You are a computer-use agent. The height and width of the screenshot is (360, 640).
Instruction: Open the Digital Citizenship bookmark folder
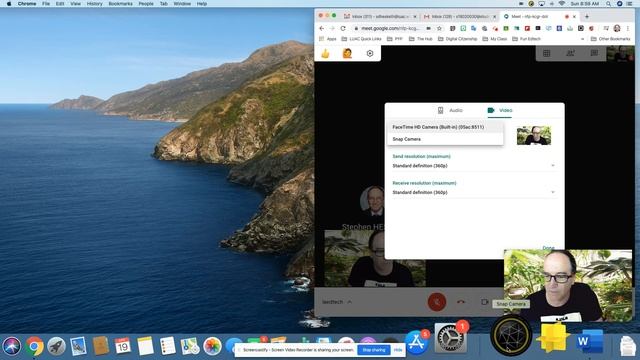pos(458,39)
